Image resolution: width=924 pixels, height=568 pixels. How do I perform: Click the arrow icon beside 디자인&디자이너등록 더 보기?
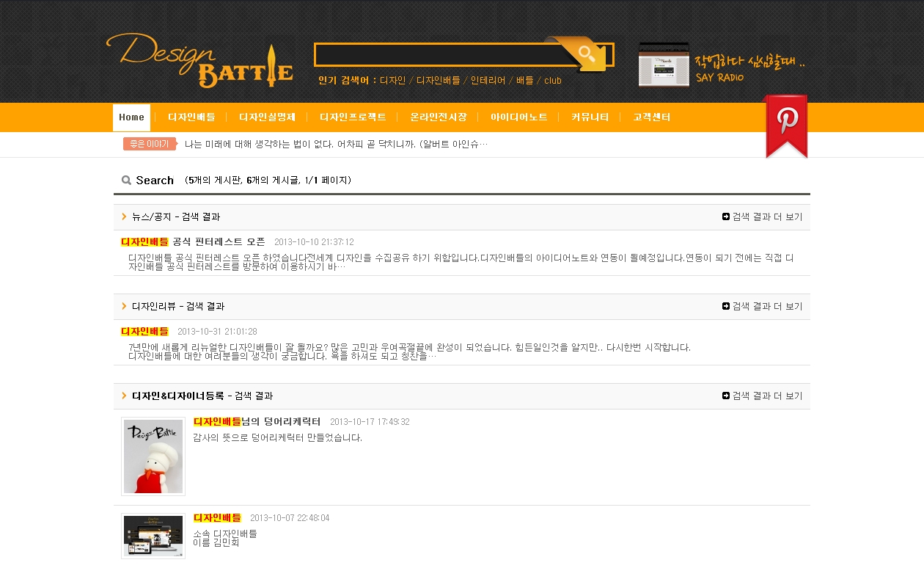(x=726, y=396)
